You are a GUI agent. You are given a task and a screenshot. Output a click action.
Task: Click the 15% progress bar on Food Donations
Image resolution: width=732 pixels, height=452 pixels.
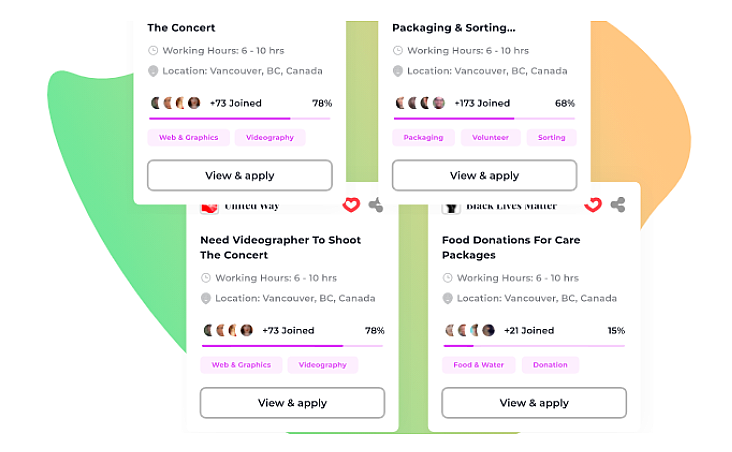pyautogui.click(x=534, y=346)
